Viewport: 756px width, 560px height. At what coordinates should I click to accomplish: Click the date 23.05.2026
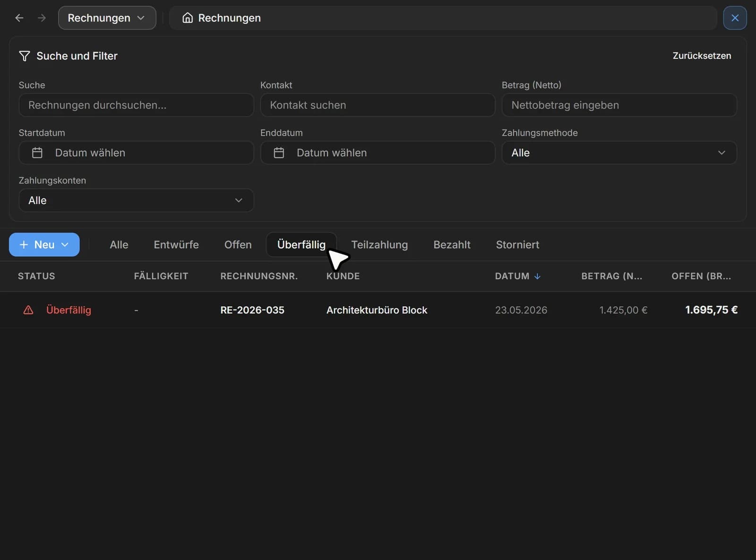click(x=521, y=310)
